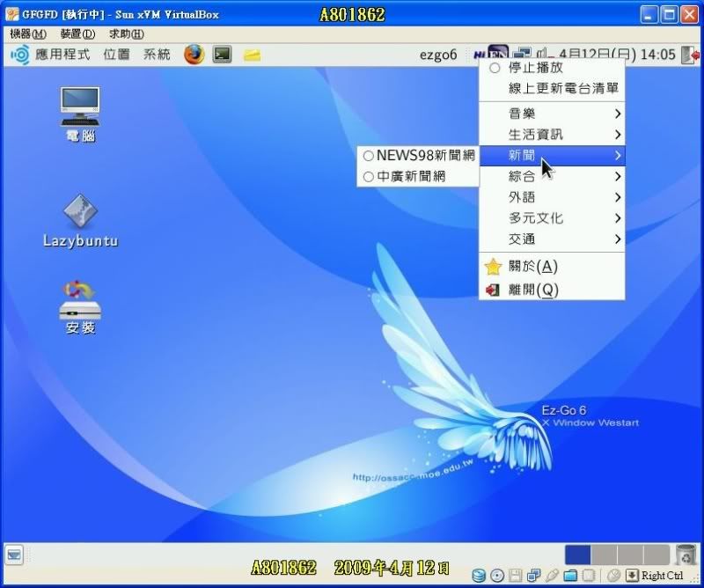
Task: Open the 系統 system menu
Action: [x=157, y=55]
